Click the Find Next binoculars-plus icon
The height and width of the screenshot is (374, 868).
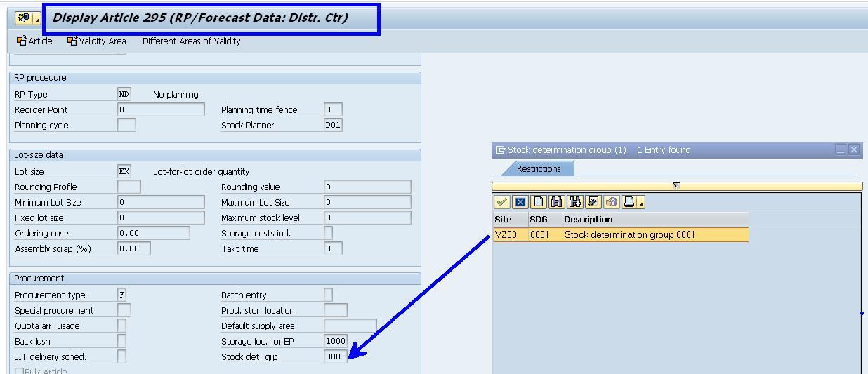pos(575,202)
